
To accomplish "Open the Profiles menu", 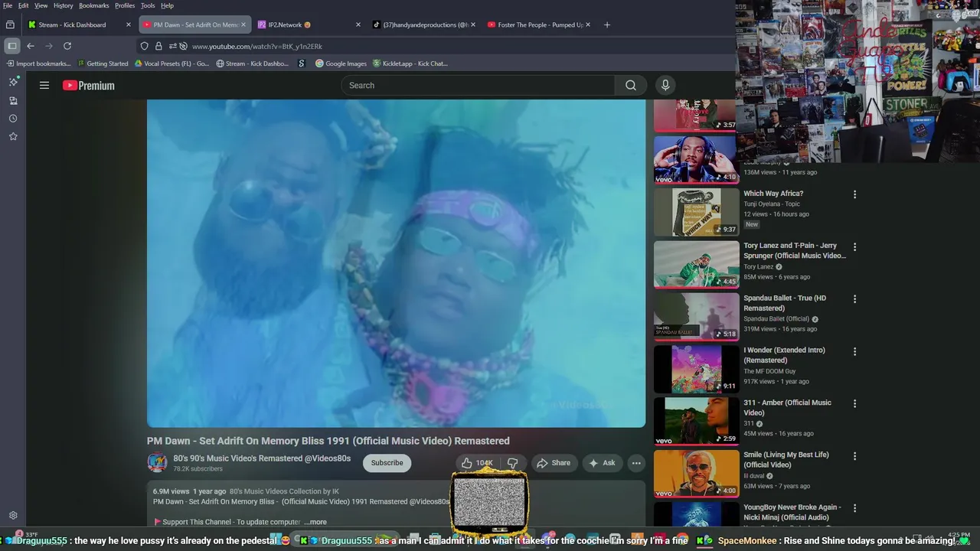I will click(x=125, y=5).
